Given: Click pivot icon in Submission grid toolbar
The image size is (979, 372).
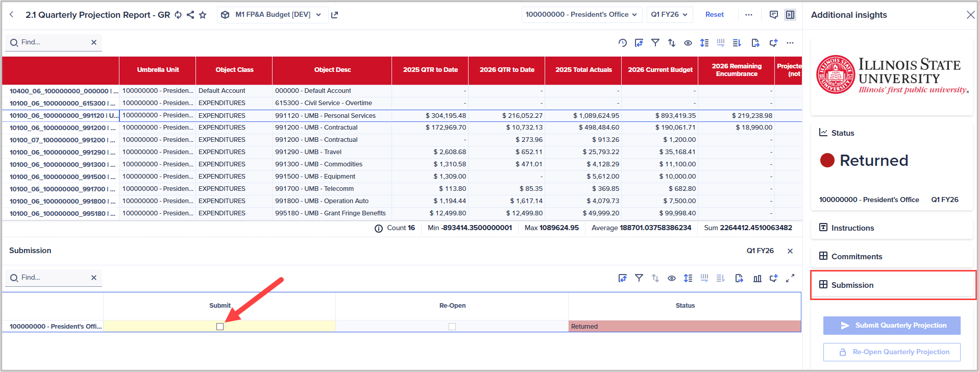Looking at the screenshot, I should (622, 278).
